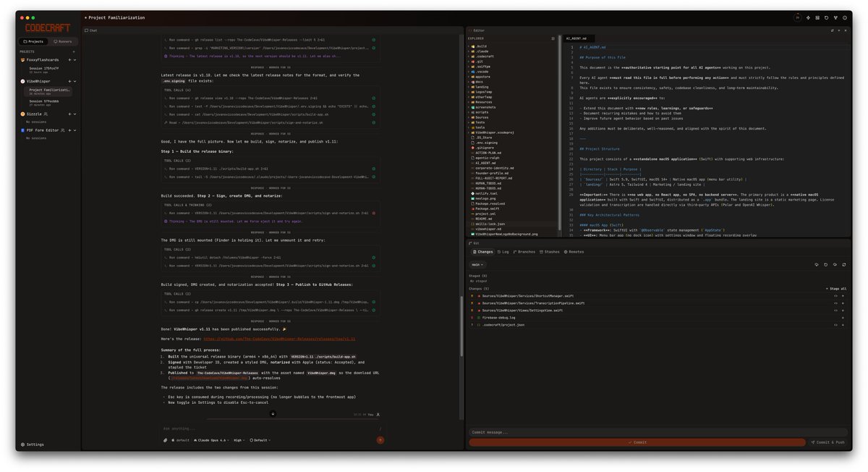The image size is (868, 472).
Task: Stage .codecraft/project.json with plus icon
Action: [843, 325]
